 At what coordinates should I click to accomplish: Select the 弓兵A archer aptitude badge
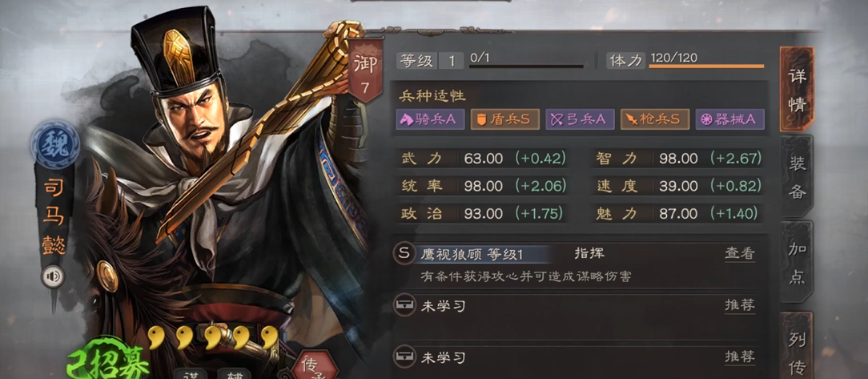(x=580, y=119)
